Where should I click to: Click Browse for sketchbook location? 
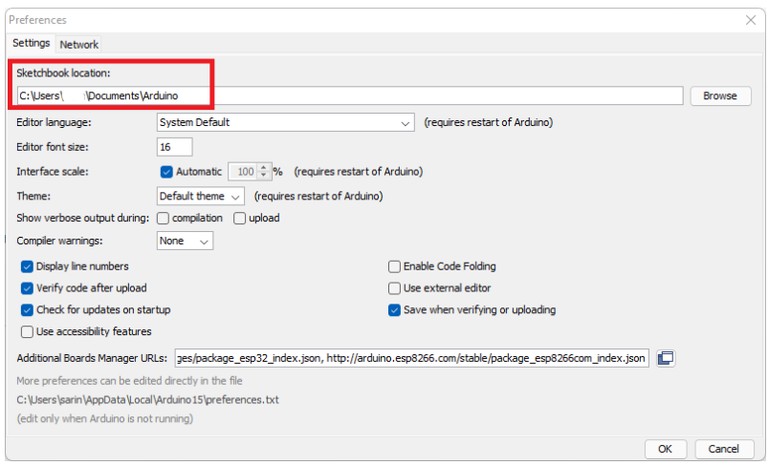pos(719,96)
